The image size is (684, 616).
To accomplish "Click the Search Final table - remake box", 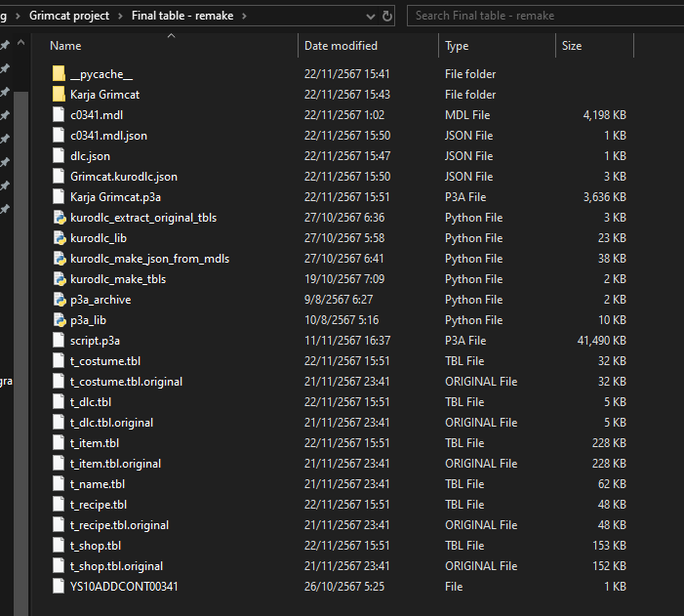I will click(545, 16).
